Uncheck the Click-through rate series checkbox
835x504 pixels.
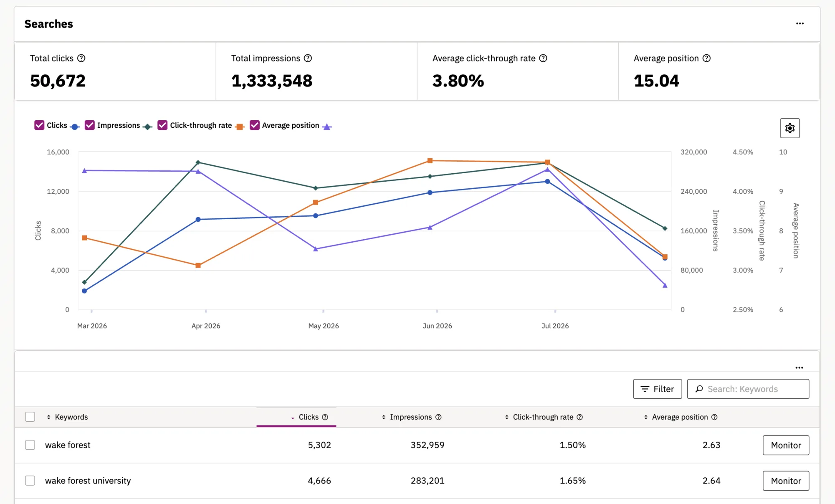[x=162, y=125]
